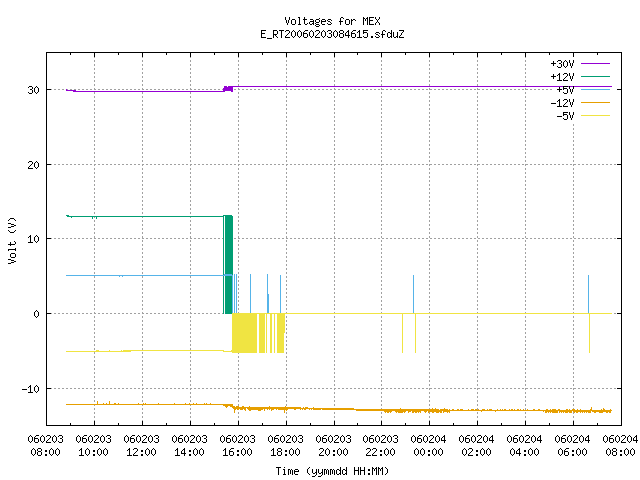Click the +5V legend label
This screenshot has width=640, height=480.
[565, 90]
